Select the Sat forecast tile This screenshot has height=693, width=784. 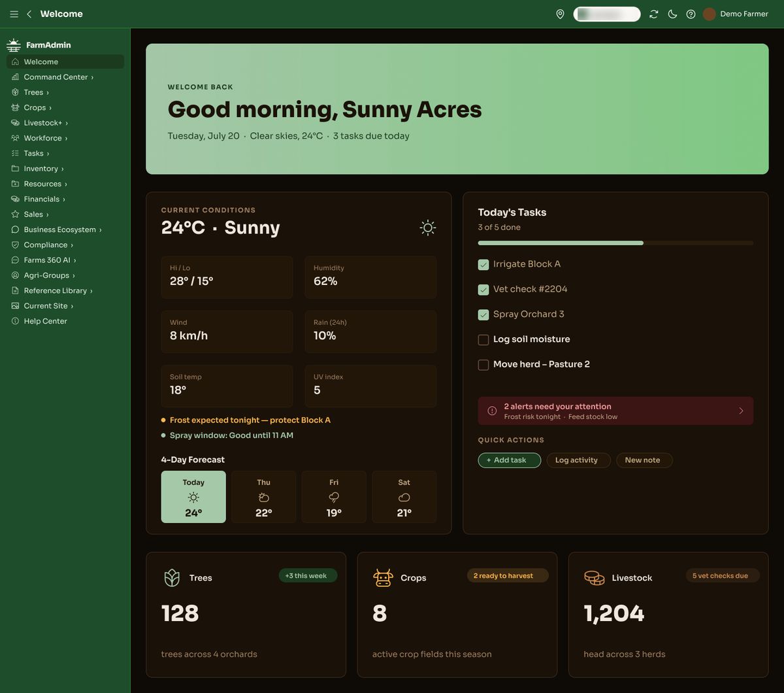pos(404,497)
